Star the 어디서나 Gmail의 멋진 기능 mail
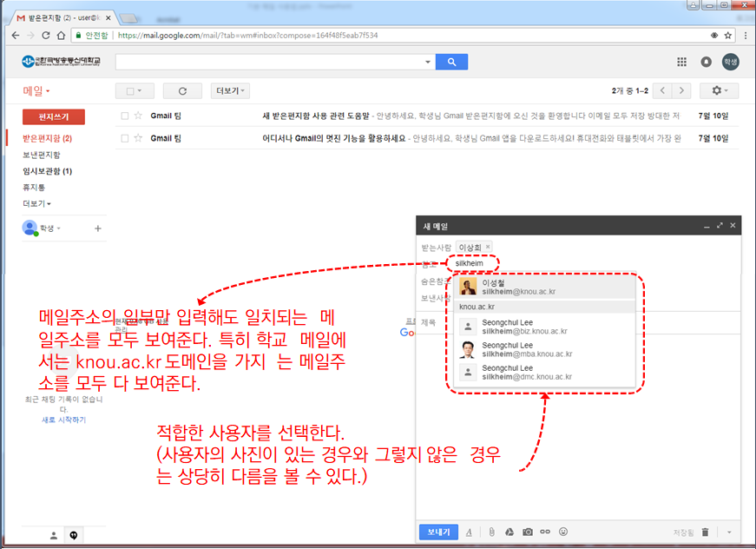 click(138, 138)
